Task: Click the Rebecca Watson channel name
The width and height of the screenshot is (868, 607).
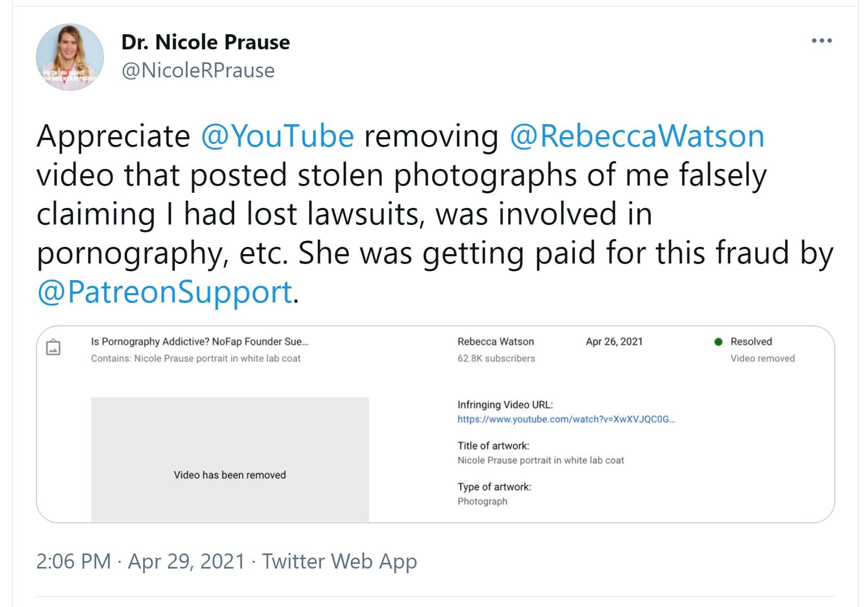Action: point(496,341)
